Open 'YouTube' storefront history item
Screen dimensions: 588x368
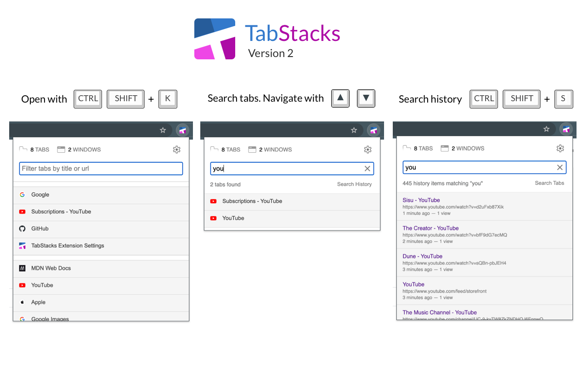pos(485,291)
